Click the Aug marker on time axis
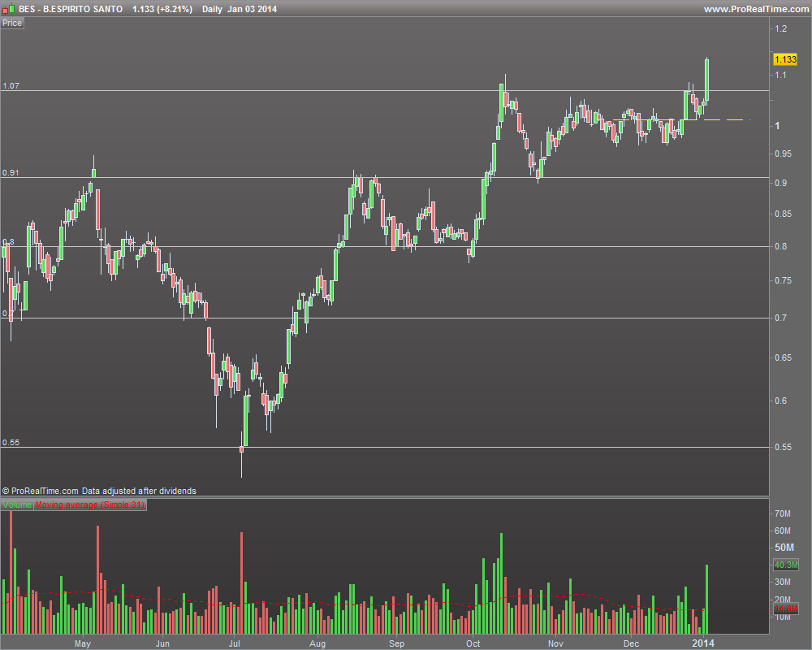 (x=317, y=643)
